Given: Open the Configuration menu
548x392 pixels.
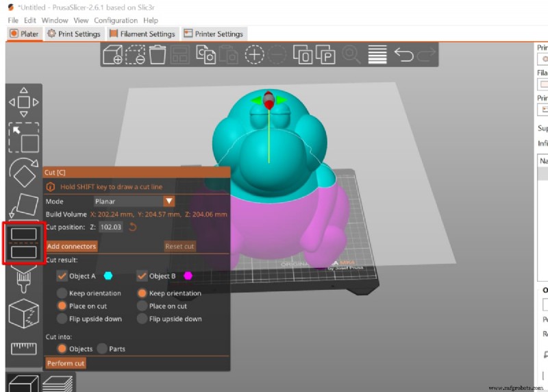Looking at the screenshot, I should coord(116,21).
